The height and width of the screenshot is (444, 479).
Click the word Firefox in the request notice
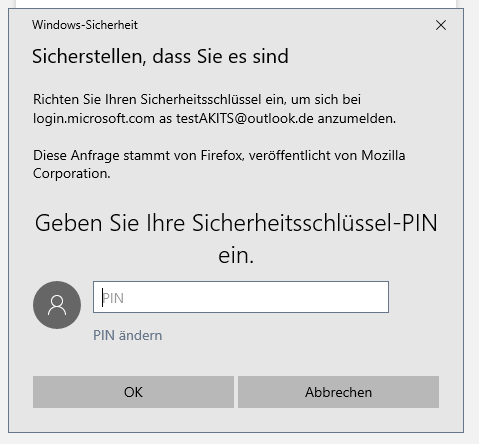(x=222, y=156)
